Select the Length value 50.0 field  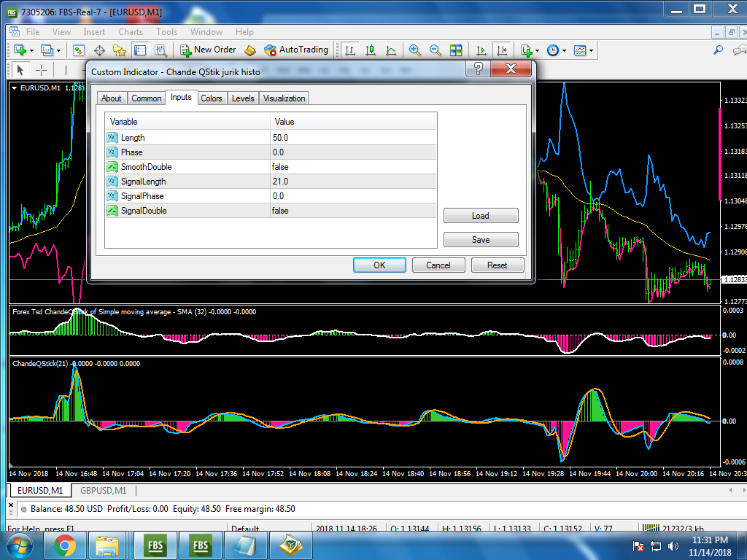(x=353, y=138)
